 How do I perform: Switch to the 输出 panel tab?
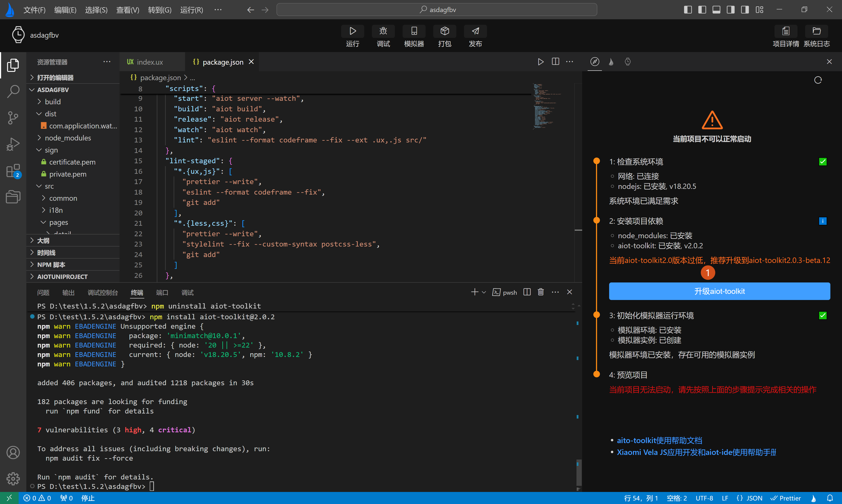click(68, 292)
